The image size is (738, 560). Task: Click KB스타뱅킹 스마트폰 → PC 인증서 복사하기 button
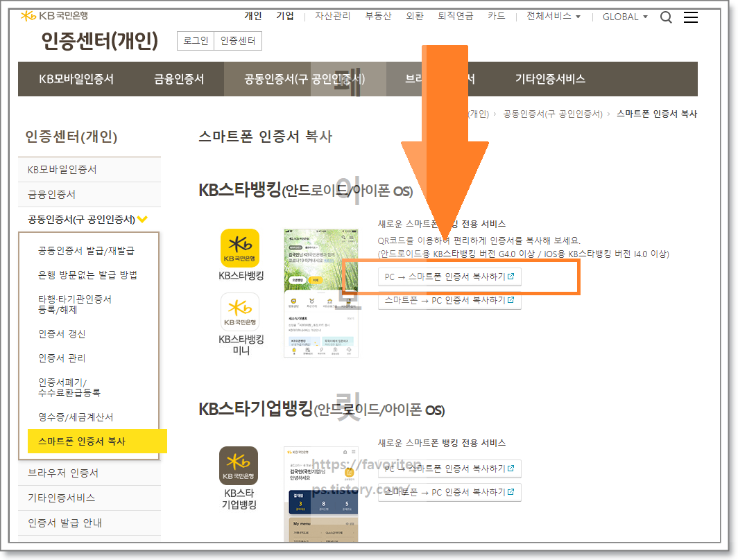tap(449, 300)
